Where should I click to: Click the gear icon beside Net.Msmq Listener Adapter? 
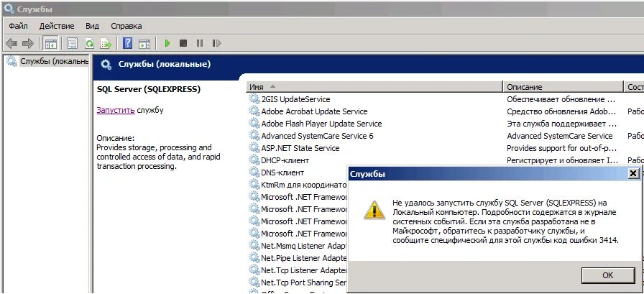pos(254,246)
